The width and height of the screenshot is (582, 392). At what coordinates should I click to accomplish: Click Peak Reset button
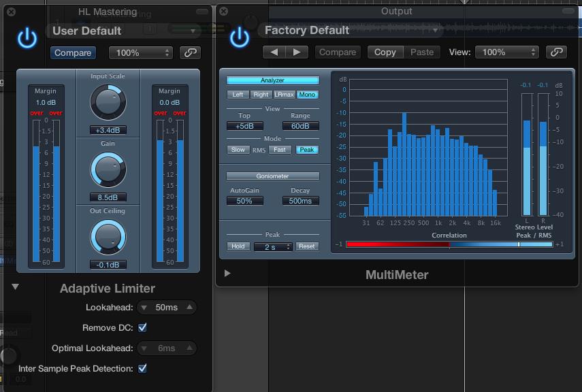pos(307,246)
